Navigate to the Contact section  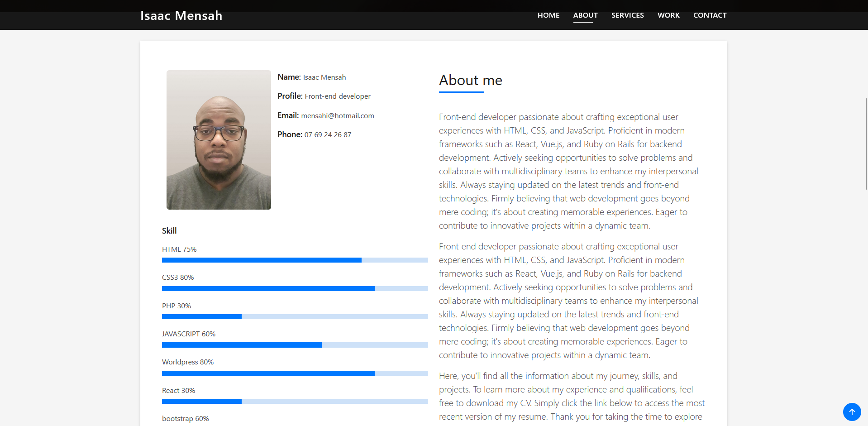pos(710,15)
